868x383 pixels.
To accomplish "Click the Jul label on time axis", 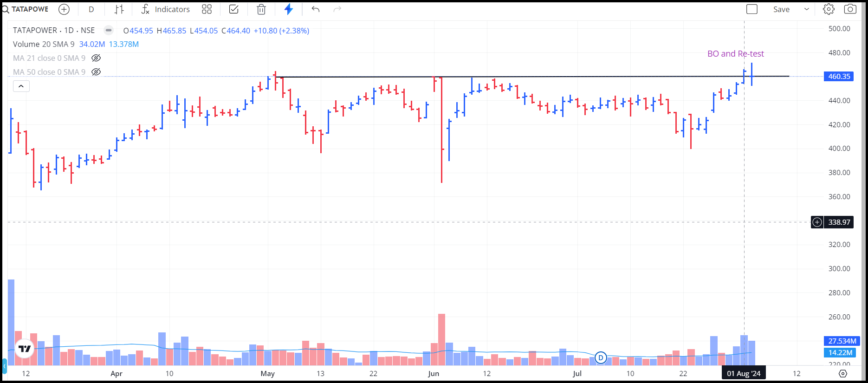I will (577, 373).
